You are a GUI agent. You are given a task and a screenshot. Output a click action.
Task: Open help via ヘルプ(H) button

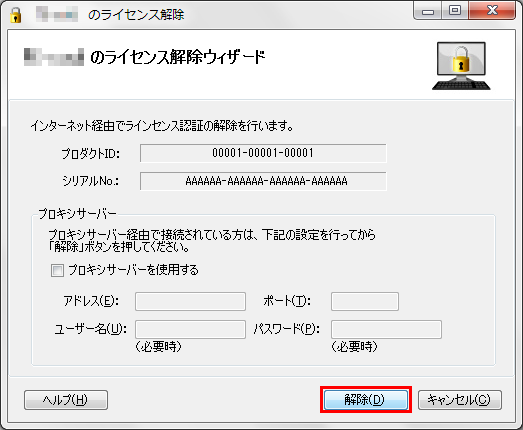[x=66, y=400]
